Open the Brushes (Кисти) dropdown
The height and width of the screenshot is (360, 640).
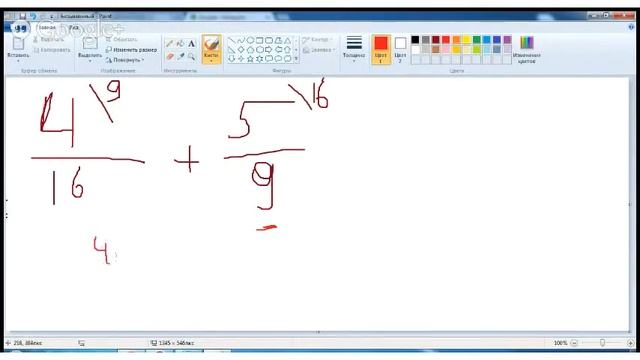[211, 60]
